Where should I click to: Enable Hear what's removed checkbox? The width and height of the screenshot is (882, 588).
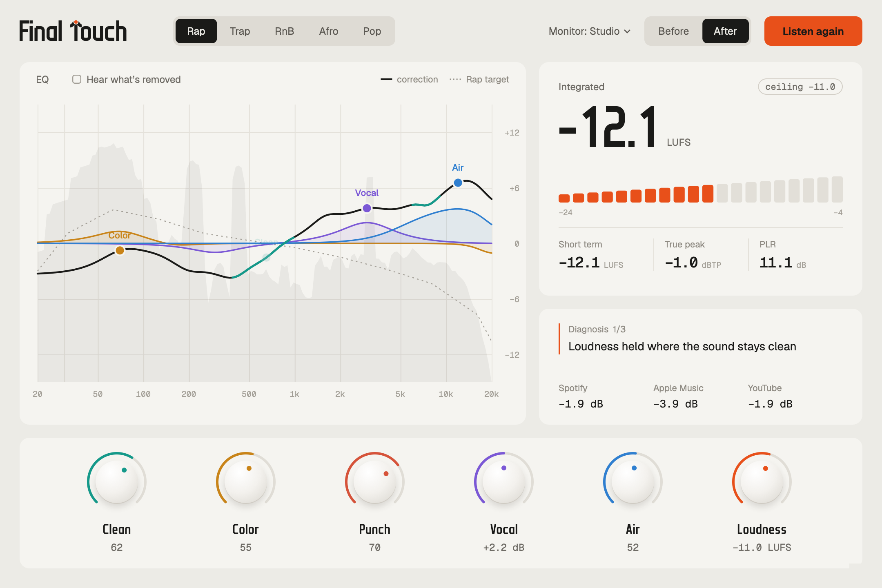pyautogui.click(x=77, y=79)
